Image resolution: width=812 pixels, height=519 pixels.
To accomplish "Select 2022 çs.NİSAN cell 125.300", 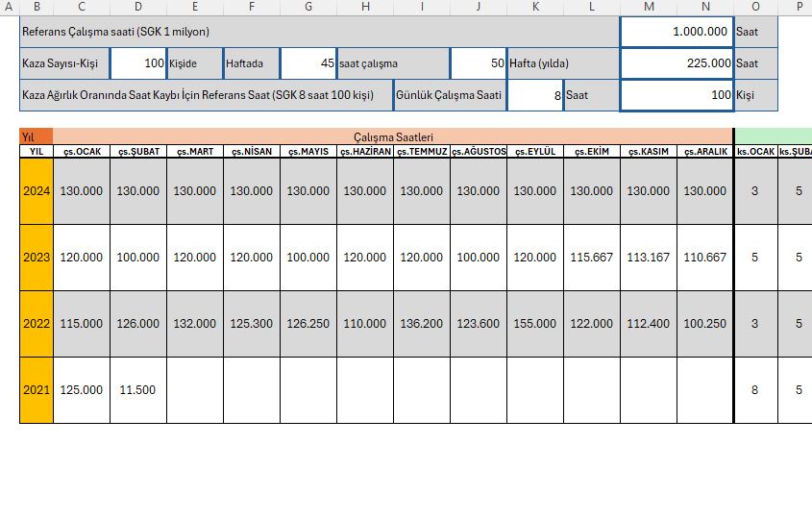I will (252, 324).
